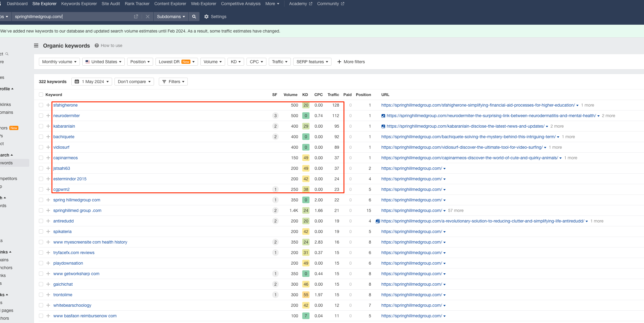Open the Subdomains mode dropdown
644x323 pixels.
click(x=171, y=17)
